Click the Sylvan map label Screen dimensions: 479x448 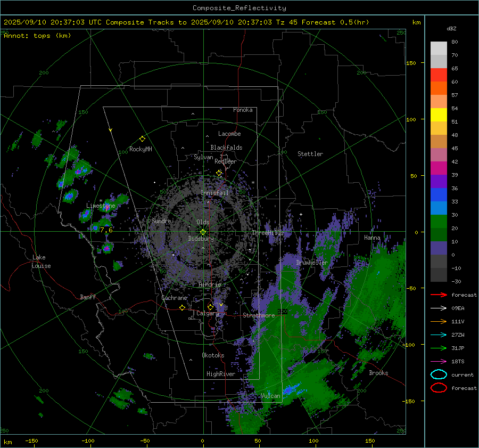(x=203, y=158)
